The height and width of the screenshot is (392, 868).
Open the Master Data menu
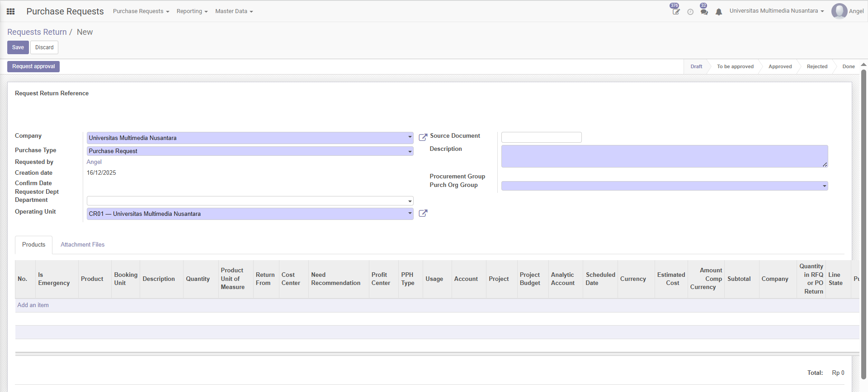[234, 11]
